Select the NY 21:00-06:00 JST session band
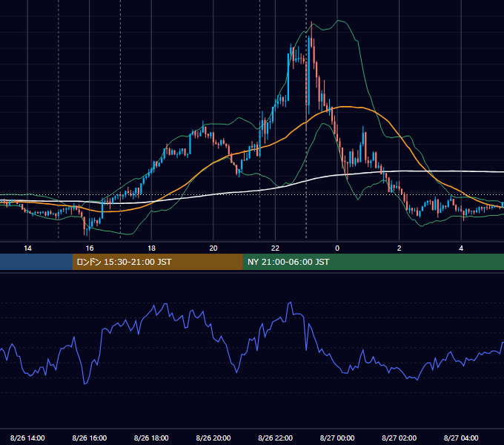The height and width of the screenshot is (445, 504). (373, 262)
